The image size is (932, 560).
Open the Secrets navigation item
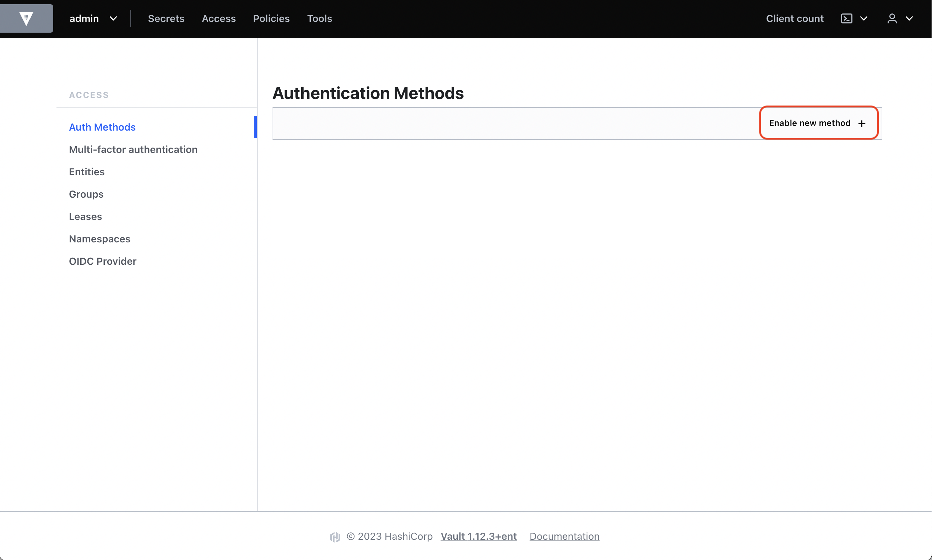pyautogui.click(x=166, y=18)
